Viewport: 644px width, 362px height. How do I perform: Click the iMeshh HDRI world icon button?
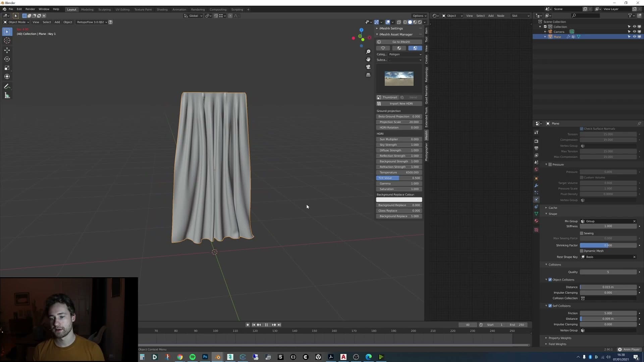click(x=415, y=48)
